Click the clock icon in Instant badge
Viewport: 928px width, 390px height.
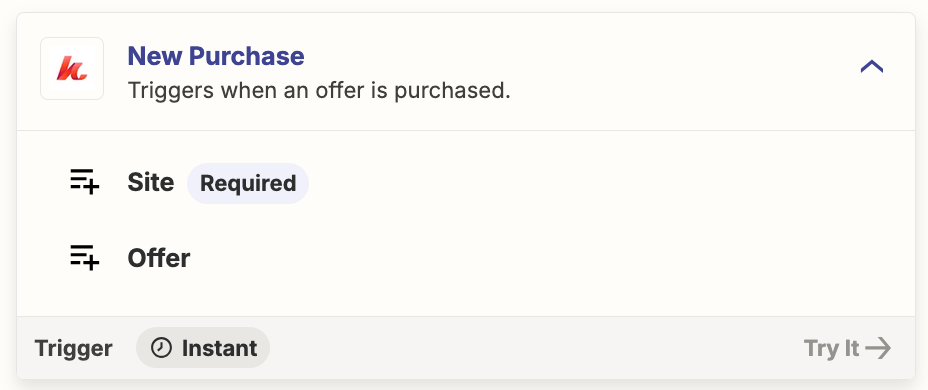click(161, 348)
